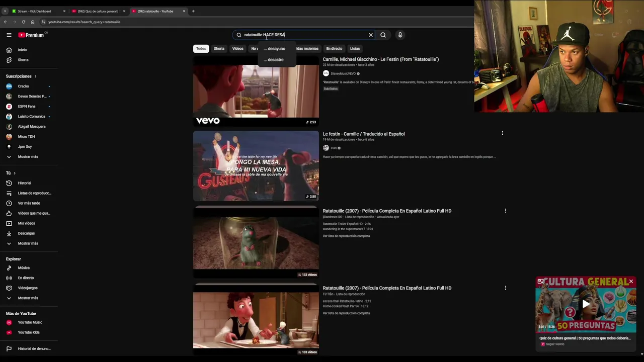Activate voice search microphone
This screenshot has height=362, width=644.
coord(400,35)
